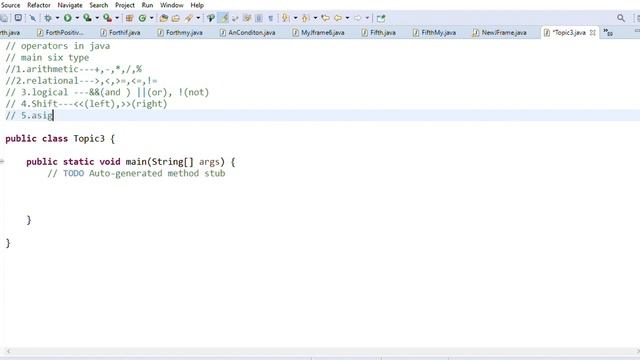640x360 pixels.
Task: Toggle Show Whitespace Characters icon
Action: click(270, 18)
